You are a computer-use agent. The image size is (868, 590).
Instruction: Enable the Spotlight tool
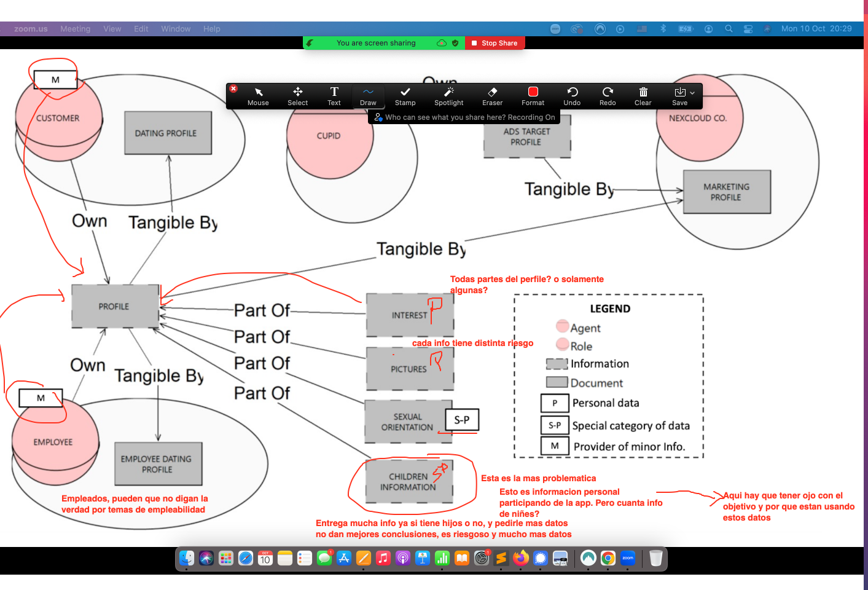[448, 96]
